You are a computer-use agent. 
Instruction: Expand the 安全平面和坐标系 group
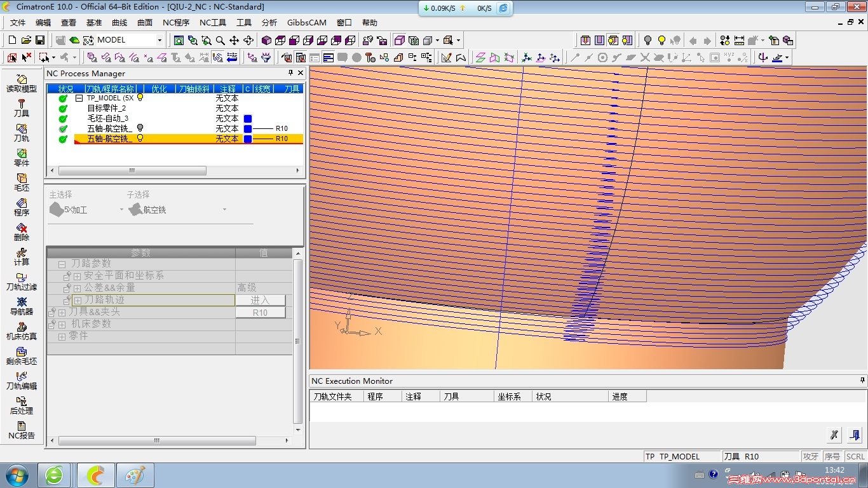77,276
